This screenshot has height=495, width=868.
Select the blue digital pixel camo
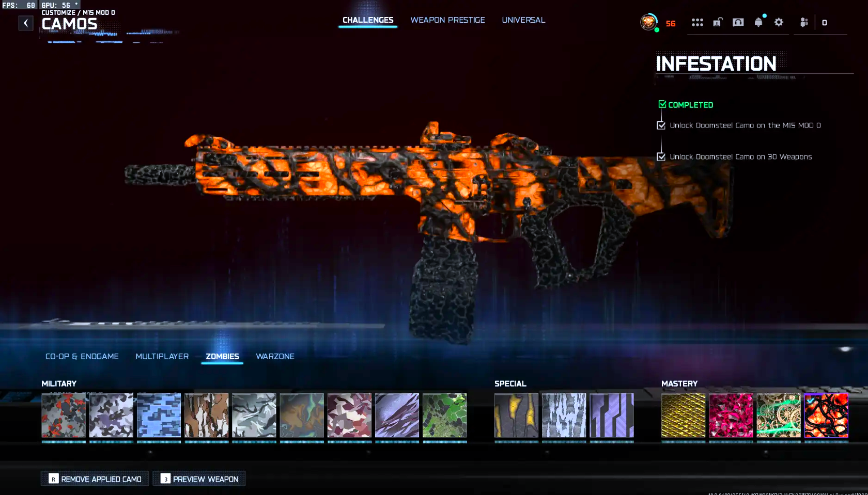click(x=159, y=416)
